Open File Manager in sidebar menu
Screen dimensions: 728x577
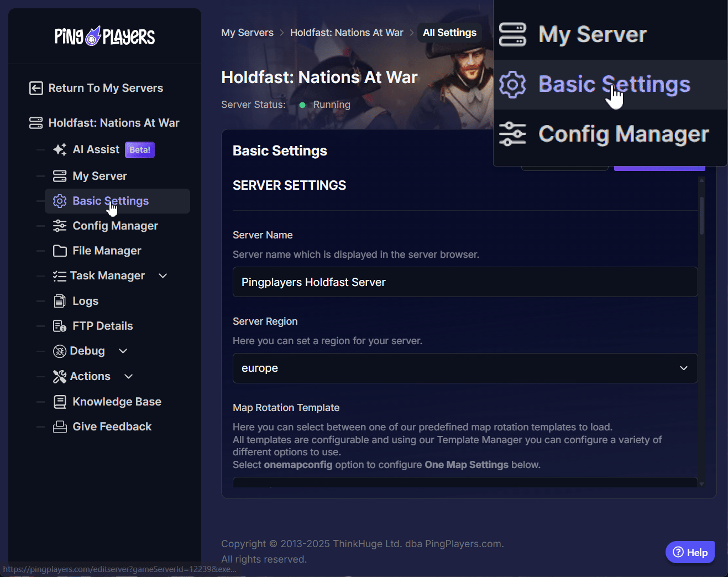point(107,251)
